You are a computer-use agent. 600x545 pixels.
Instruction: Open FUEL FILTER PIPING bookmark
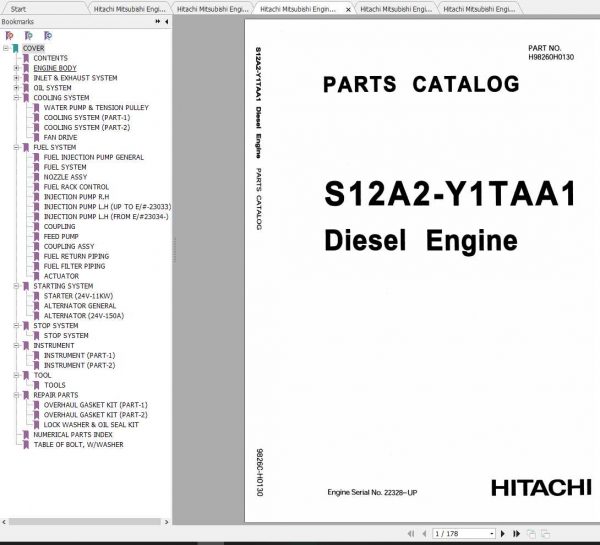74,266
